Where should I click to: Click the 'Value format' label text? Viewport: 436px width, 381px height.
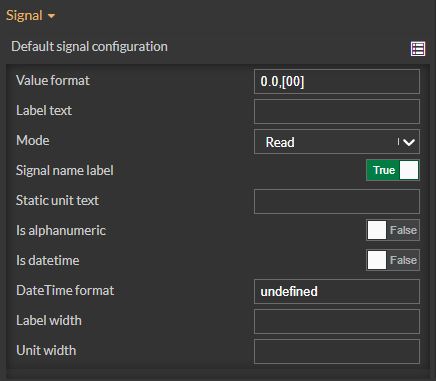(x=53, y=81)
